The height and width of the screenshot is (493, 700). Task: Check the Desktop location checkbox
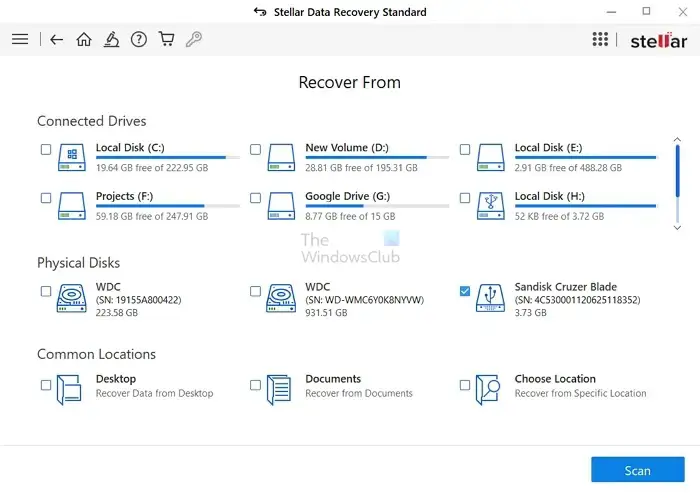click(46, 385)
